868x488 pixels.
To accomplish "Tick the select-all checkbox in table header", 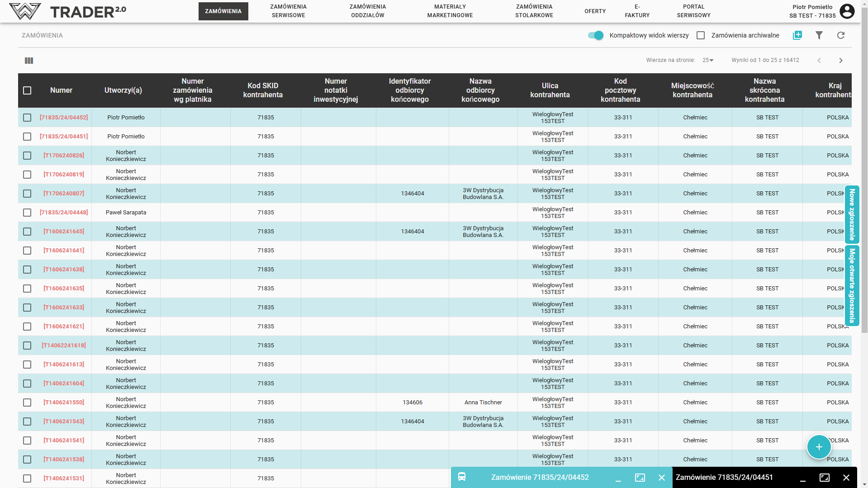I will click(27, 90).
